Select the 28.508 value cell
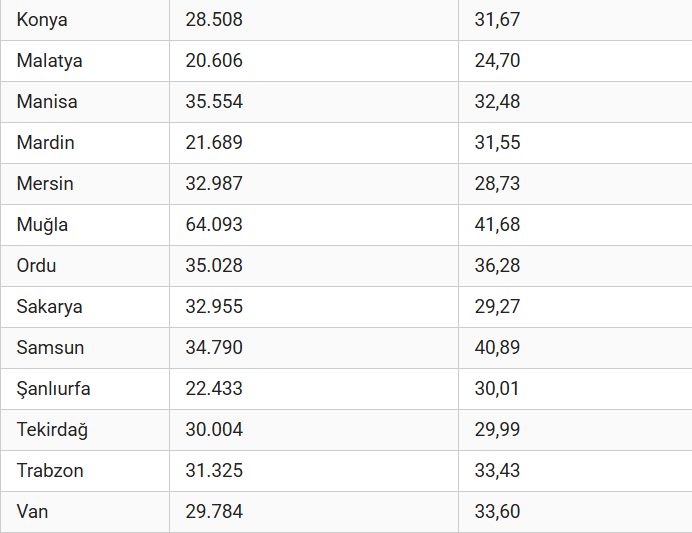The height and width of the screenshot is (533, 692). point(214,20)
